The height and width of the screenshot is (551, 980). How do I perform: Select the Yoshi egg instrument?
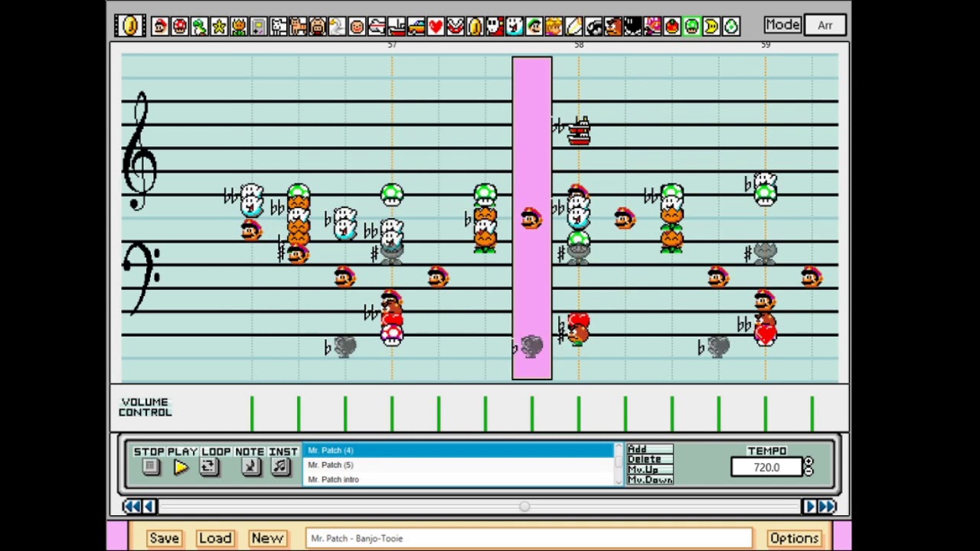(731, 26)
